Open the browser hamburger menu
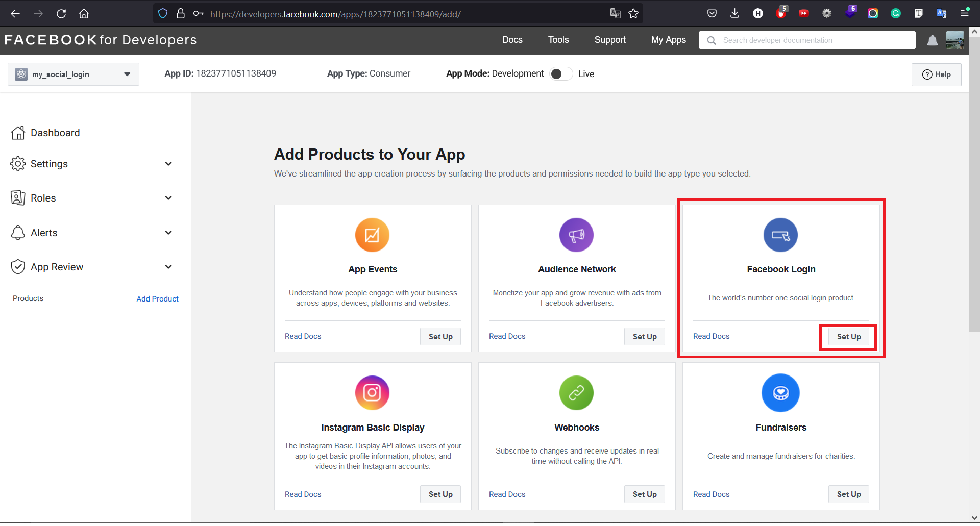 point(965,14)
